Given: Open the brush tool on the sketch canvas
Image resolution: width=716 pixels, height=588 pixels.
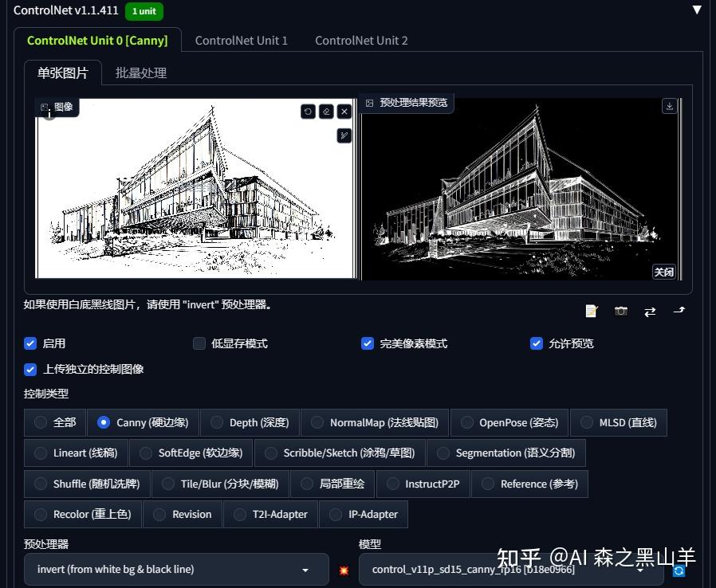Looking at the screenshot, I should (x=344, y=135).
